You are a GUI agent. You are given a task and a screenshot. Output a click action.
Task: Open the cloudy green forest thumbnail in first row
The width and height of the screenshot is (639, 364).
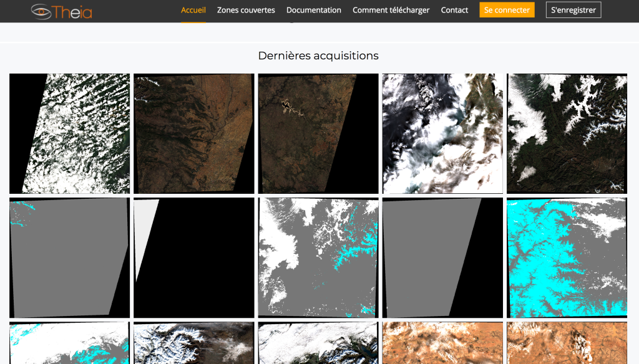70,133
